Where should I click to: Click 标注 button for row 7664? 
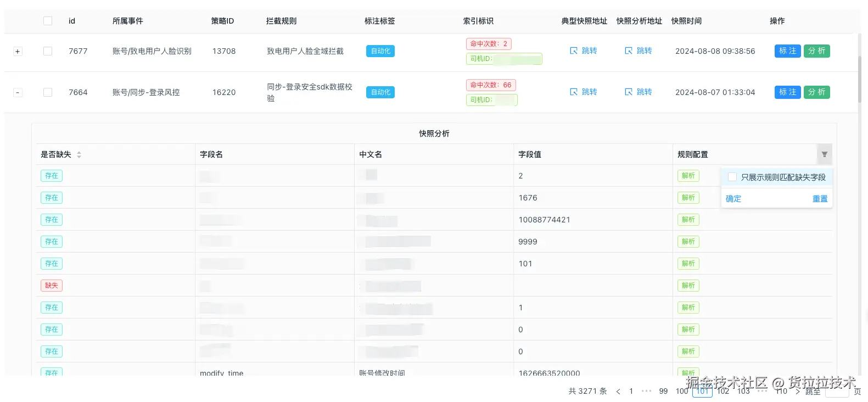[788, 92]
